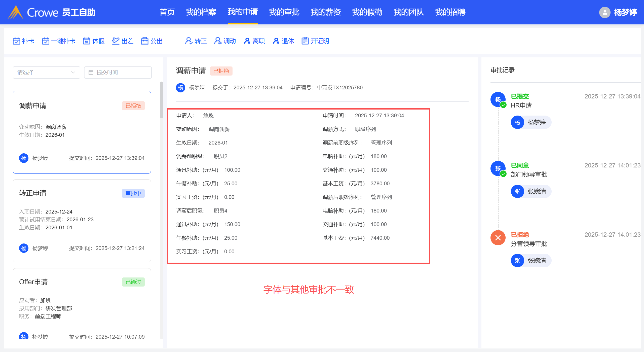This screenshot has height=352, width=644.
Task: Go to 我的薪资 tab
Action: click(325, 12)
